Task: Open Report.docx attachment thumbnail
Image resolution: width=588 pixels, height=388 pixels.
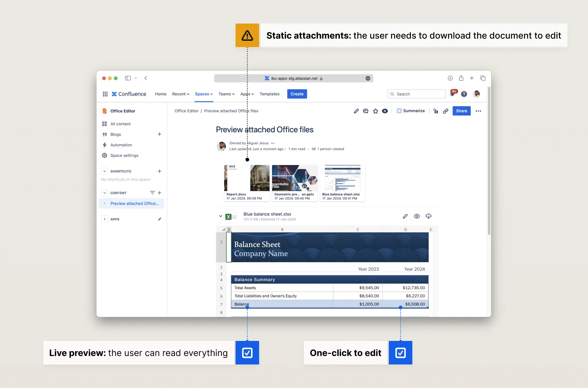Action: (247, 183)
